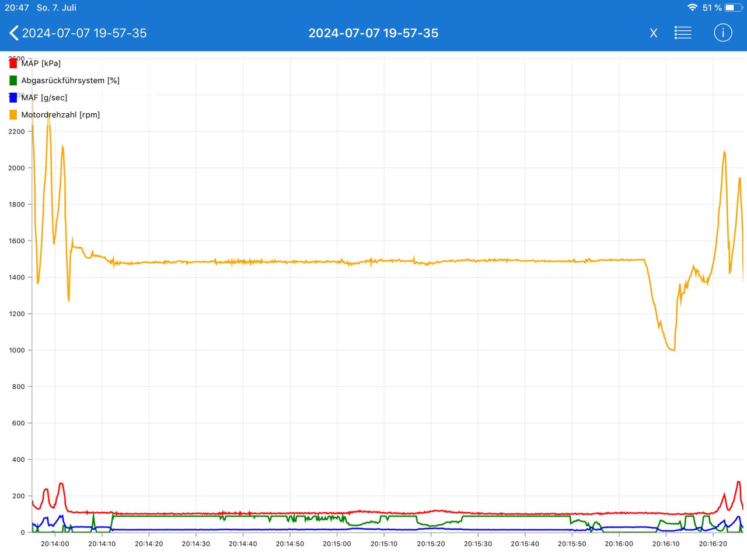Select the Abgasrückführsystem [%] legend label

pyautogui.click(x=71, y=80)
